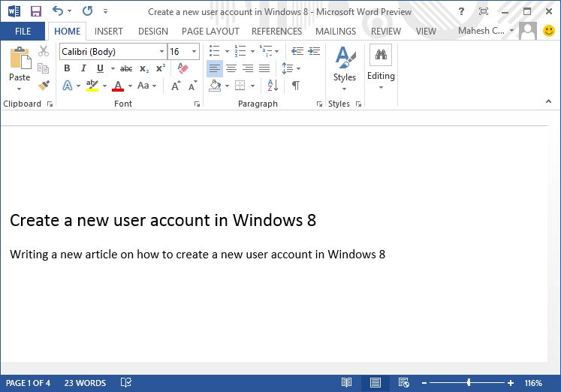Collapse the ribbon with the caret

(548, 101)
